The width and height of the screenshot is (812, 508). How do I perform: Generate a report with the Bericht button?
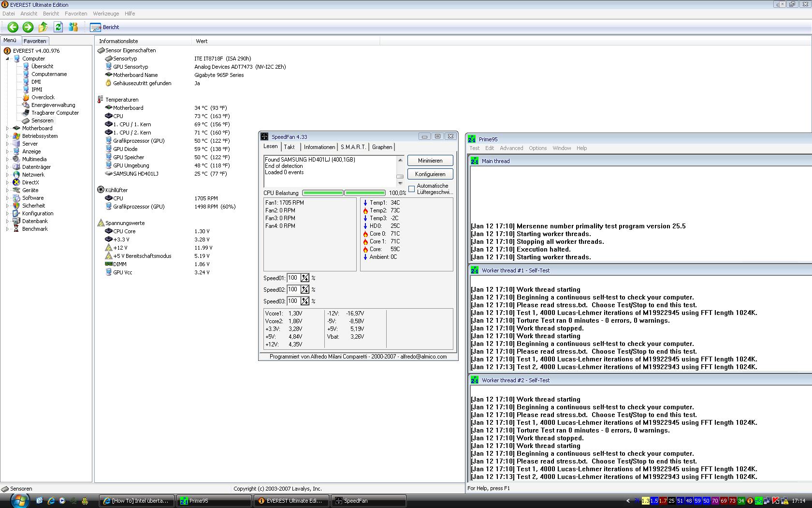(x=105, y=27)
